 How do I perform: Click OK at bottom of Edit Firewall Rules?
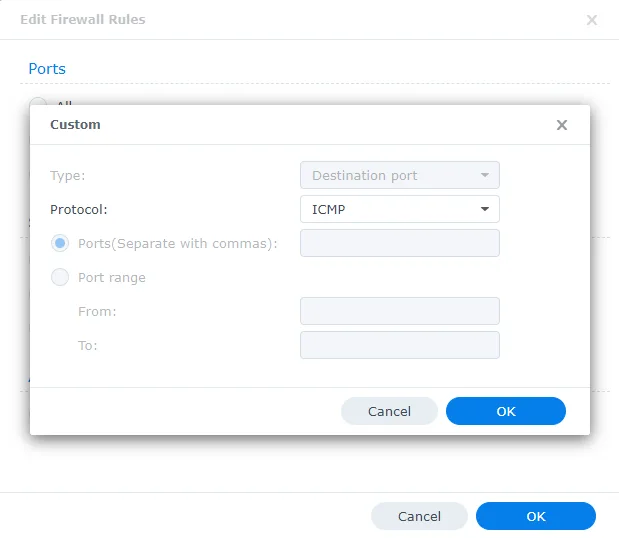pos(536,516)
